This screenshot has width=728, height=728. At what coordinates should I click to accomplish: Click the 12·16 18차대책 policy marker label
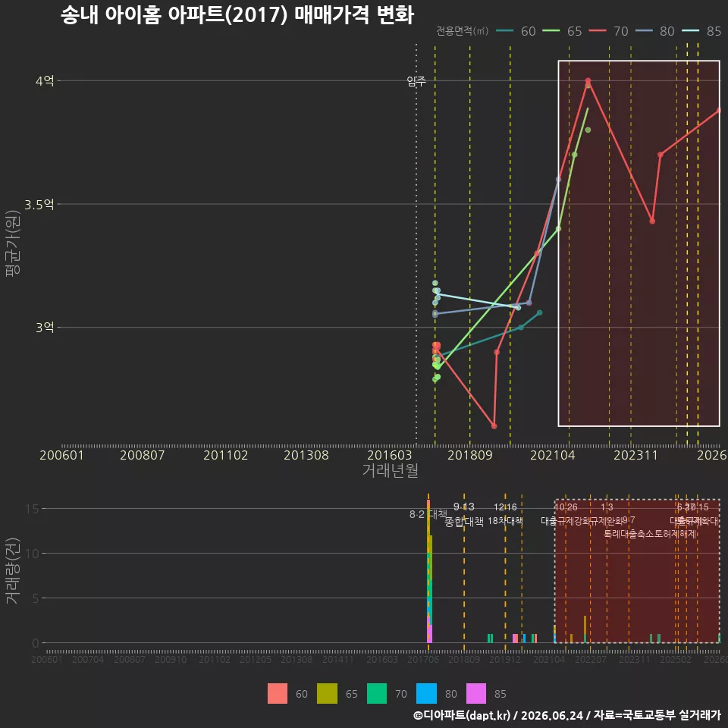coord(505,514)
